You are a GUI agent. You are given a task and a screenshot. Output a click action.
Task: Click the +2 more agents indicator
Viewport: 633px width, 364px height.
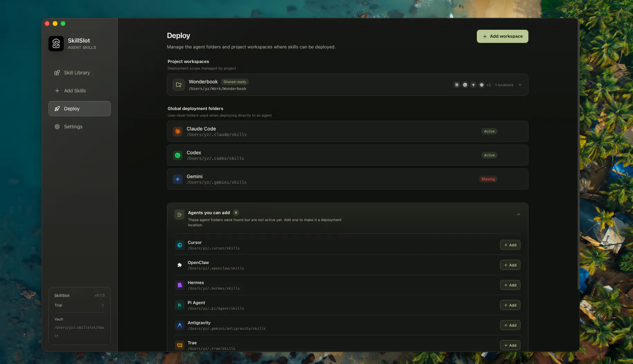pos(489,85)
